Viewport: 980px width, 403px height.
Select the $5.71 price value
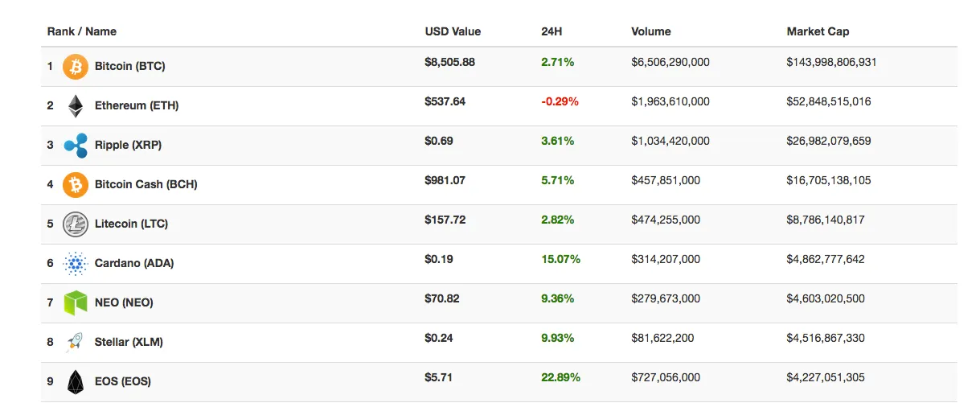pyautogui.click(x=439, y=377)
